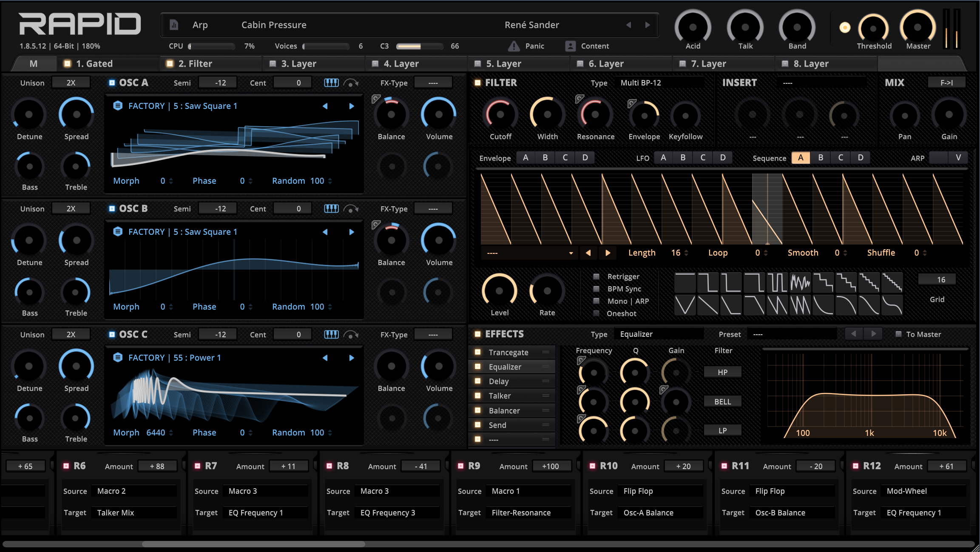Toggle R9 modulation slot on/off
Screen dimensions: 980x552
[x=460, y=466]
